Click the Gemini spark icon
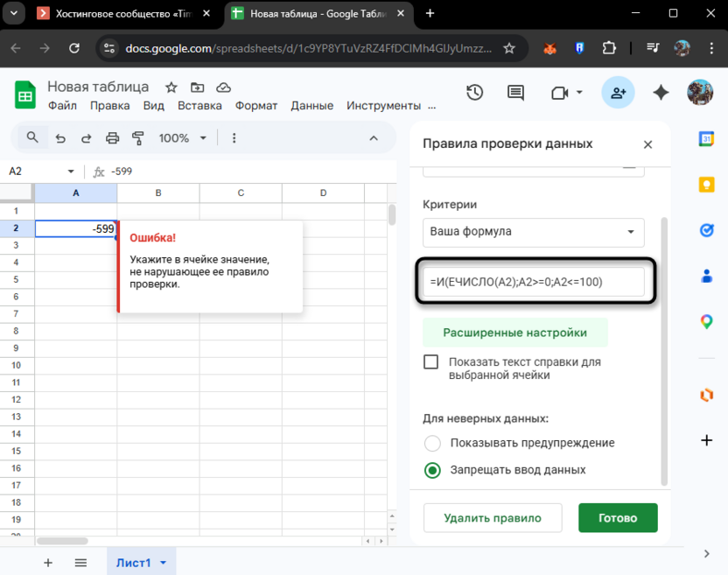Image resolution: width=728 pixels, height=575 pixels. pyautogui.click(x=661, y=91)
